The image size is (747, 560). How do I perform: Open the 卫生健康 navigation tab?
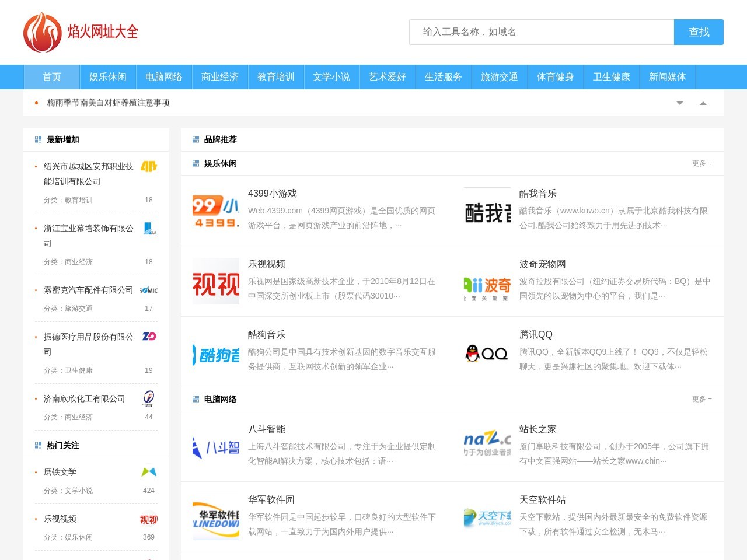point(612,77)
